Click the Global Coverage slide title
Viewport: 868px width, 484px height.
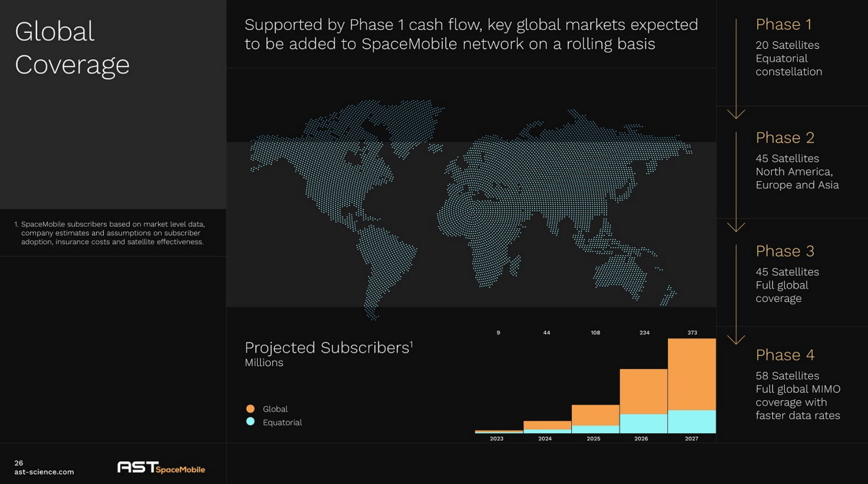pos(72,48)
